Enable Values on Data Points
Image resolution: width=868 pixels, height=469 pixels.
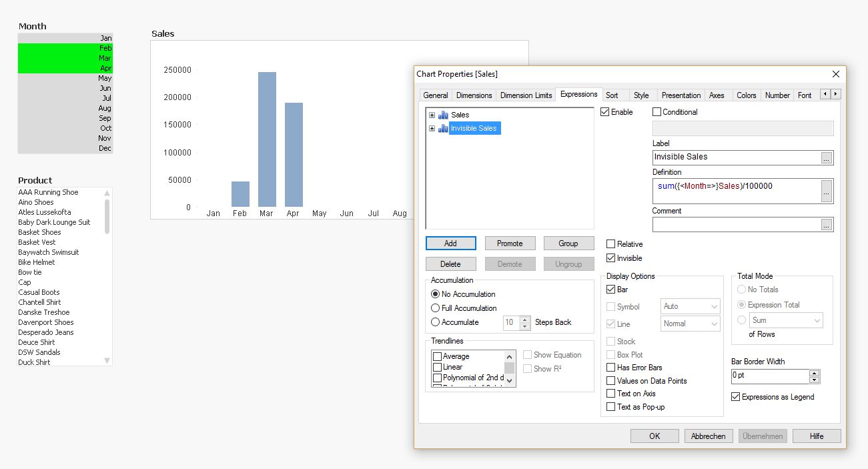[611, 381]
